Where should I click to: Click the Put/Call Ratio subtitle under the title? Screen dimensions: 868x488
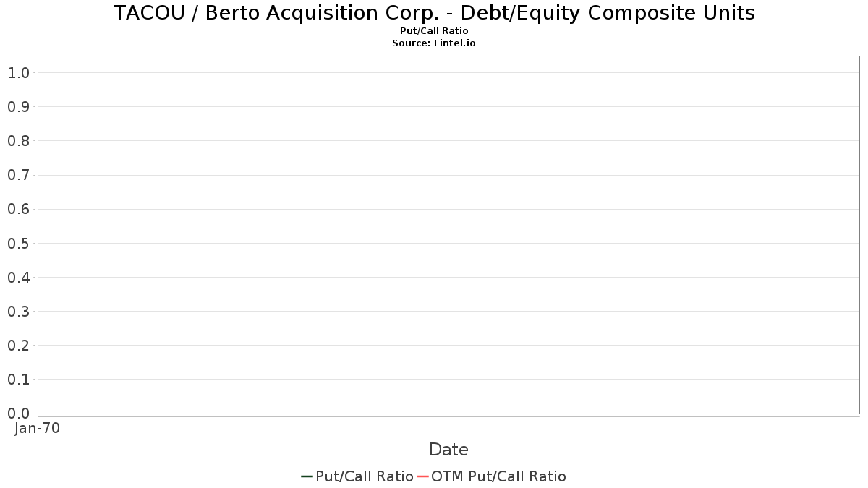coord(434,31)
